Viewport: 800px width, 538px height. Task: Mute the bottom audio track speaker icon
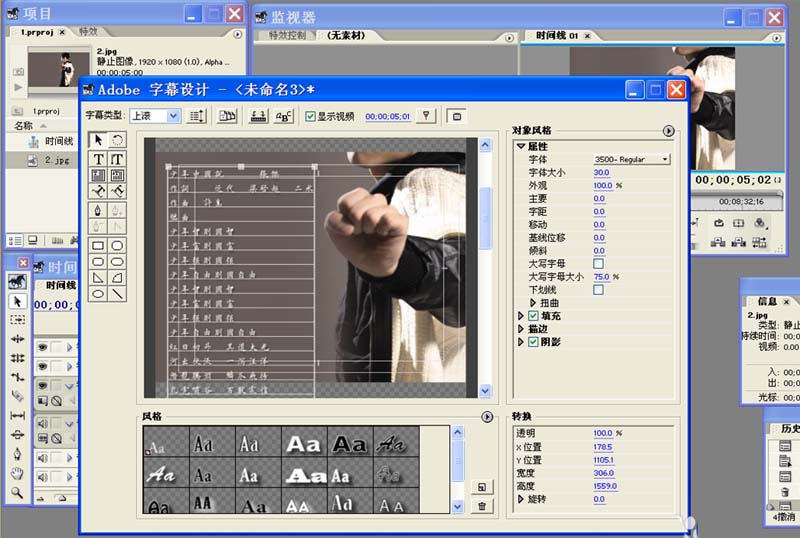43,477
